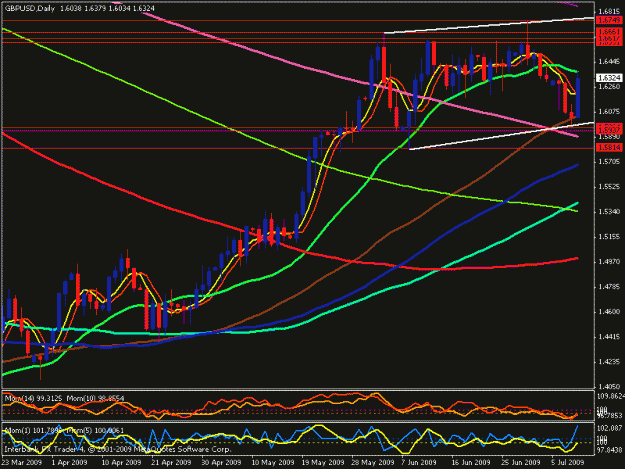Screen dimensions: 625x469
Task: Click the 1.5525 price scale value
Action: click(x=609, y=186)
